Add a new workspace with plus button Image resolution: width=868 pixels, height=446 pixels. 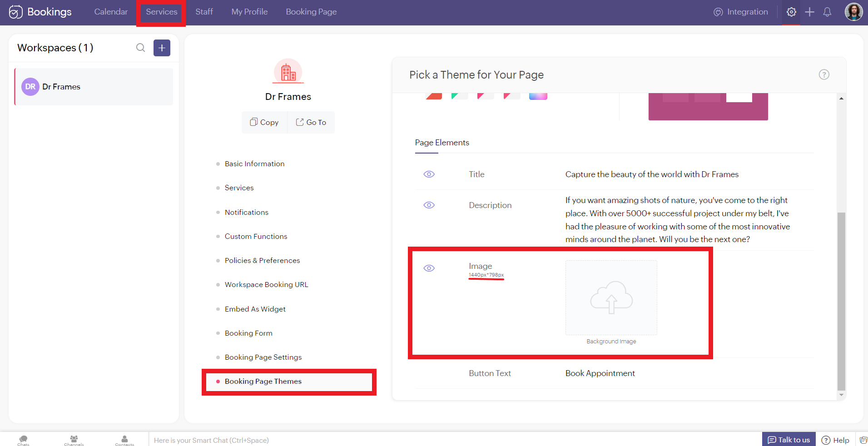(x=162, y=48)
